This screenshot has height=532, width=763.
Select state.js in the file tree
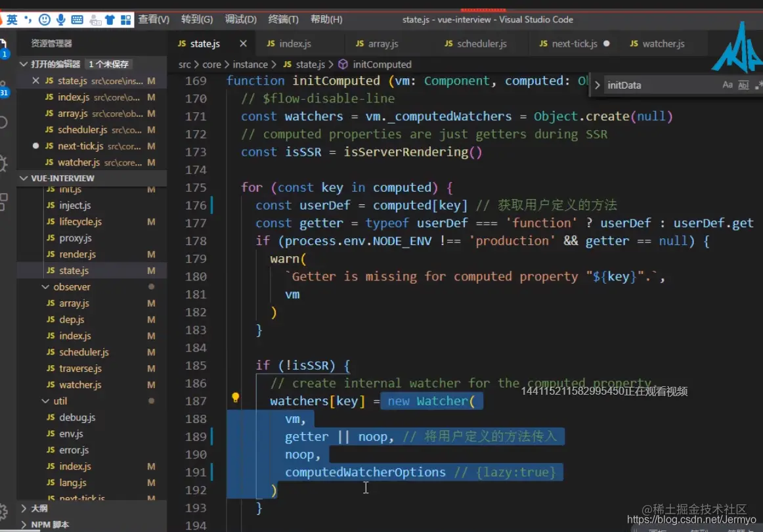coord(92,271)
